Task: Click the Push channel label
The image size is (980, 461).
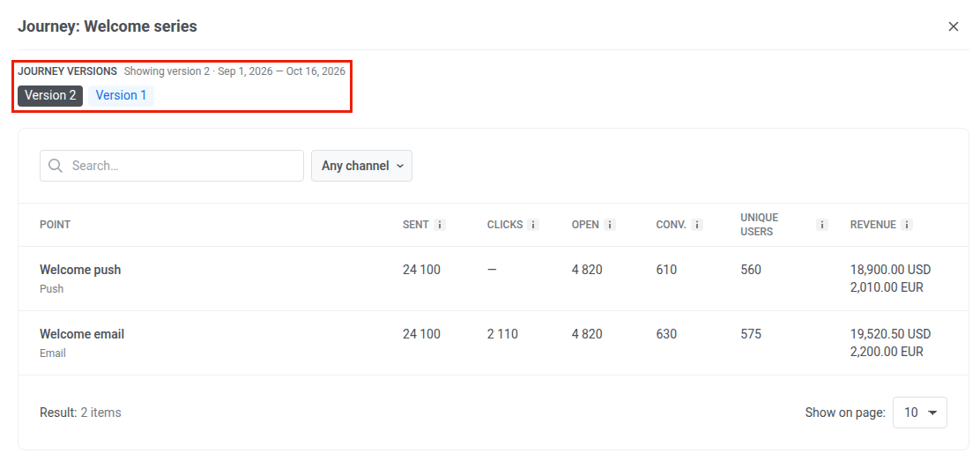Action: click(52, 289)
